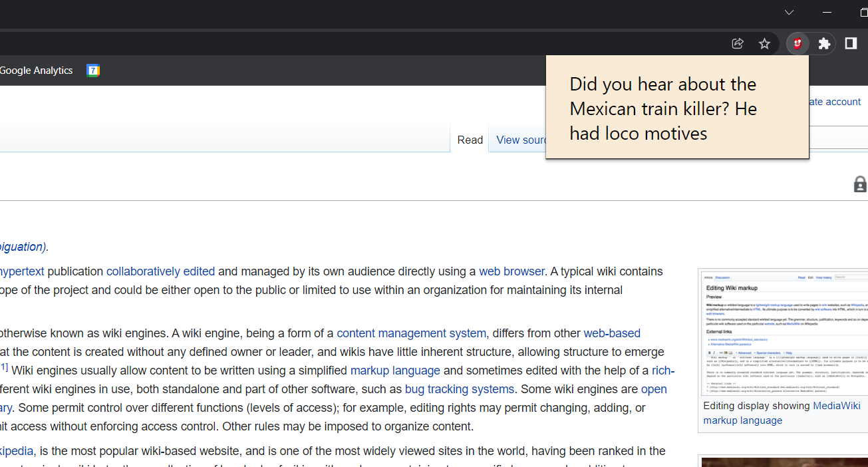Switch to the Read tab
Image resolution: width=868 pixels, height=467 pixels.
pyautogui.click(x=470, y=140)
